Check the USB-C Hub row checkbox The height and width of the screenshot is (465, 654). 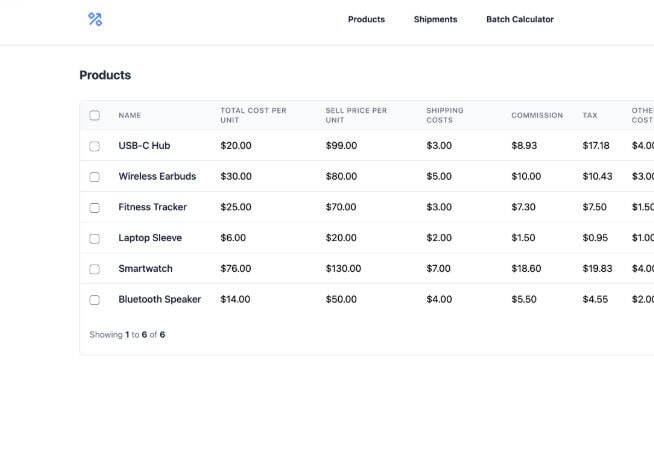[x=95, y=146]
